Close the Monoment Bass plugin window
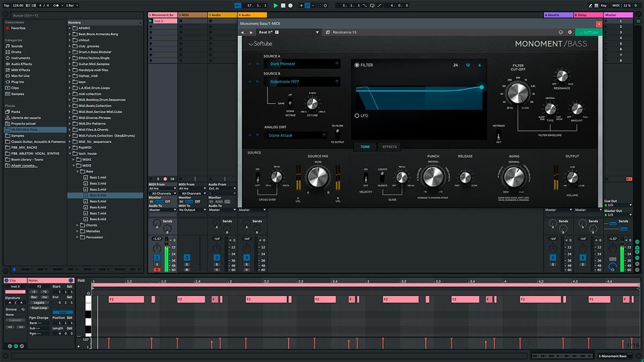 [599, 24]
